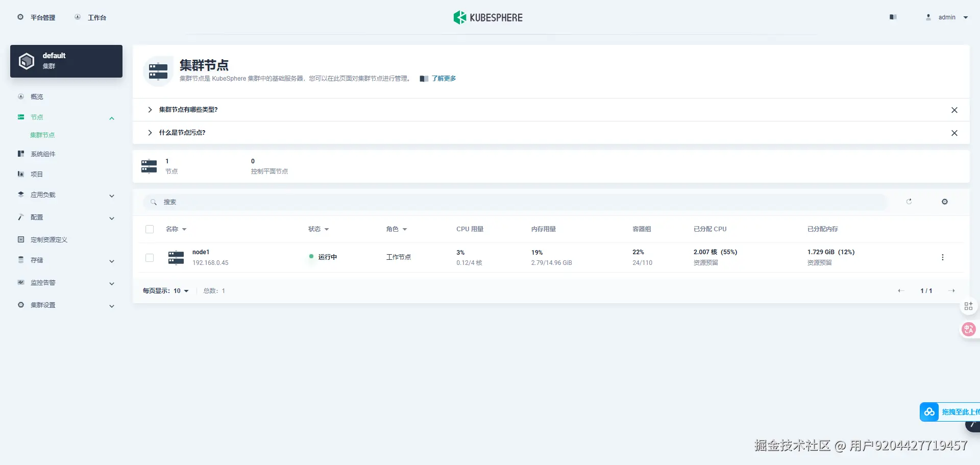Click the 配置 hammer icon
The image size is (980, 465).
[x=21, y=217]
